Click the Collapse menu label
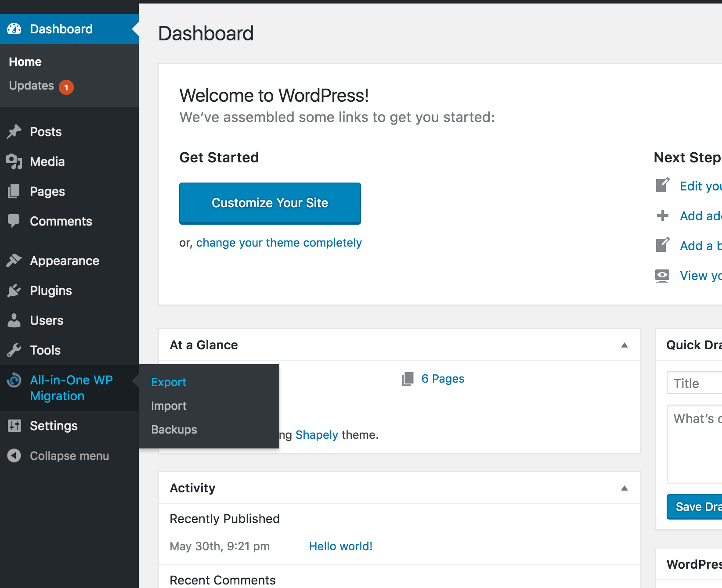Screen dimensions: 722x588 click(x=69, y=456)
